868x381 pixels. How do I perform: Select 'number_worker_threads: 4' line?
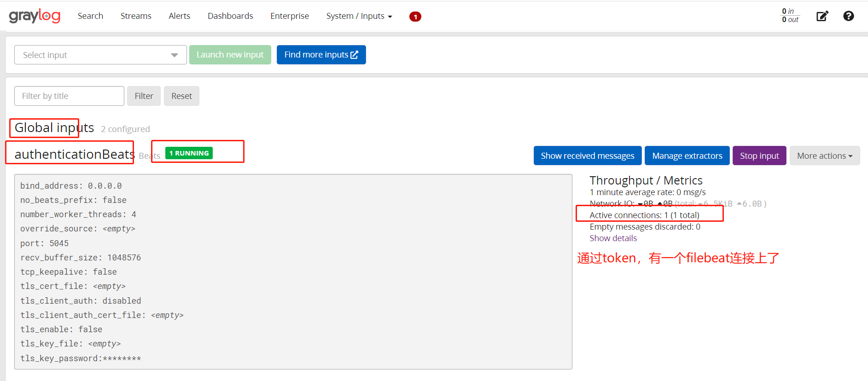point(78,214)
